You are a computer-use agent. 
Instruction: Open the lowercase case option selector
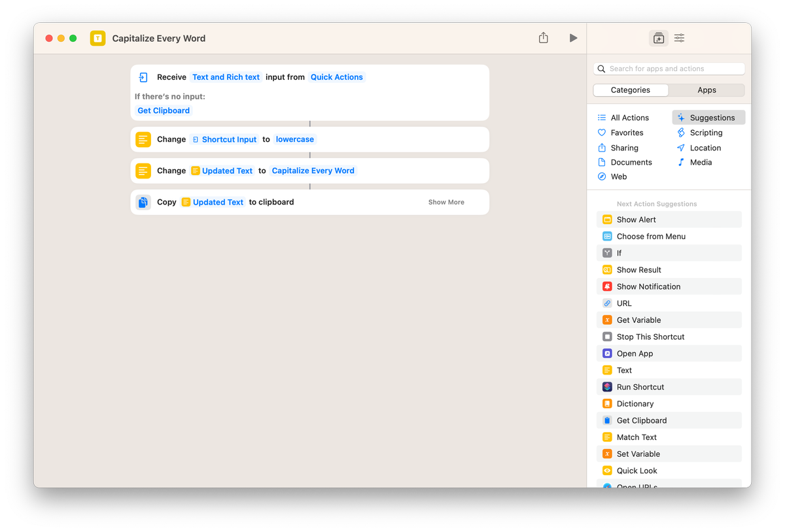294,139
